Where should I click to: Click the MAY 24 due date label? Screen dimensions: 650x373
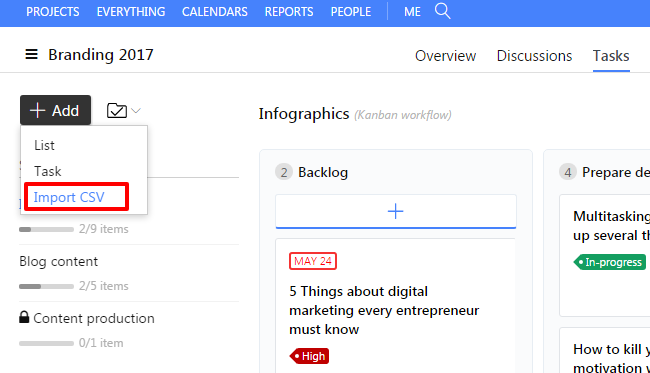(x=313, y=261)
